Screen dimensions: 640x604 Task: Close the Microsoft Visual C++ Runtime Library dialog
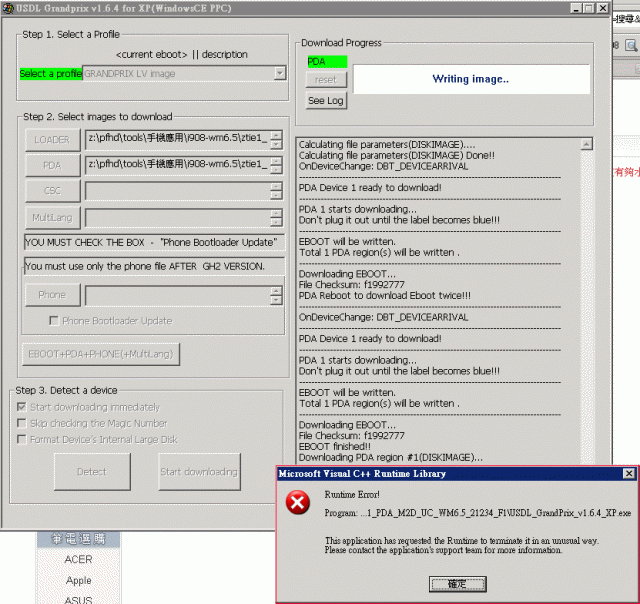tap(629, 473)
